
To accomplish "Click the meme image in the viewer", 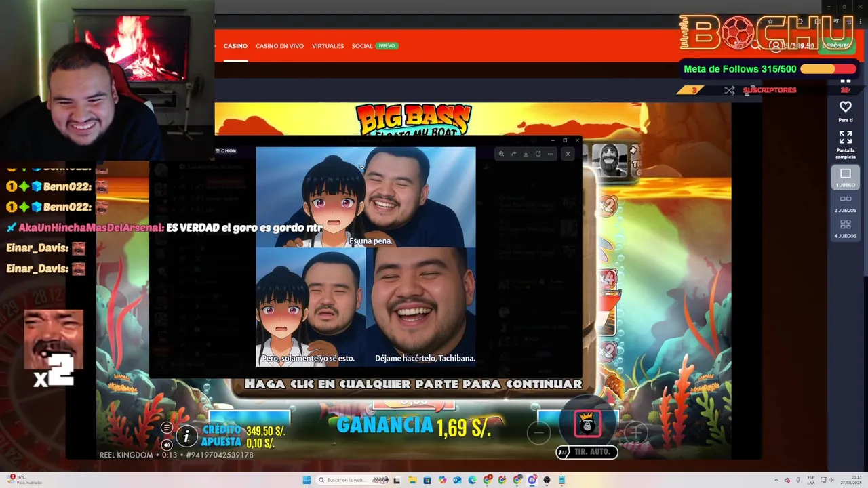I will pos(366,257).
